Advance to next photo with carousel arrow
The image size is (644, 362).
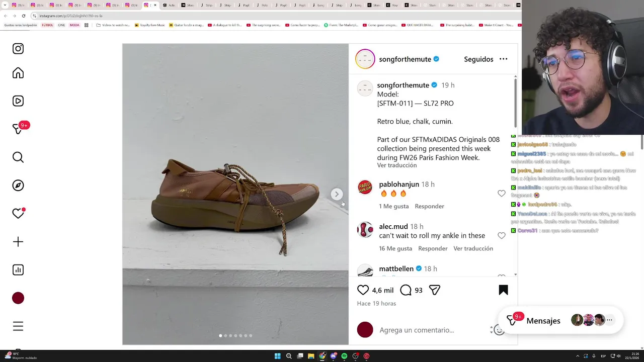point(337,194)
